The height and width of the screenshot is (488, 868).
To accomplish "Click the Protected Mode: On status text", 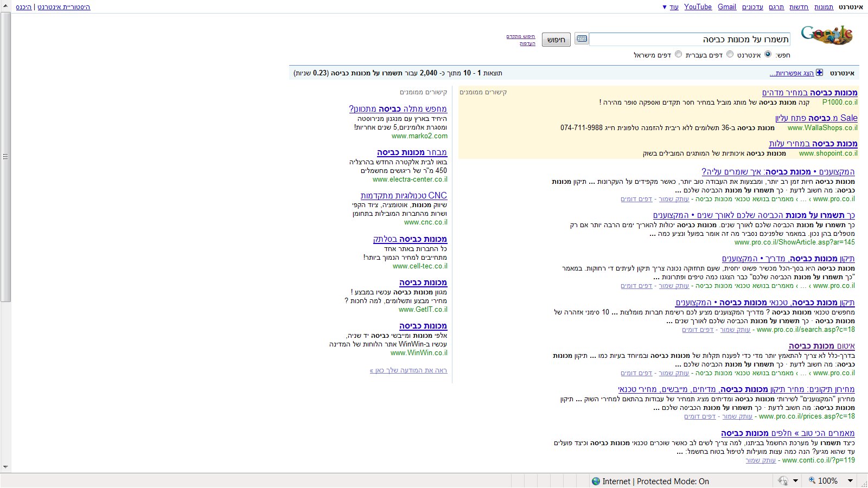I will click(x=673, y=481).
